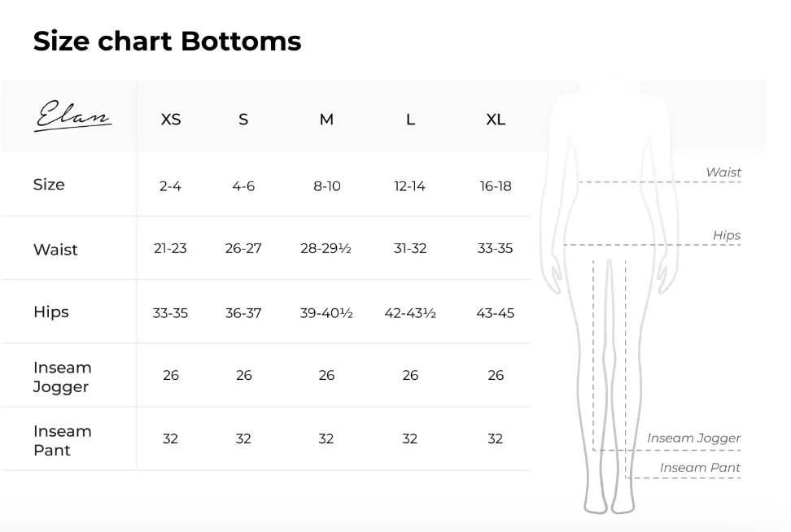
Task: Select waist value 28-29½ for medium
Action: click(x=326, y=249)
